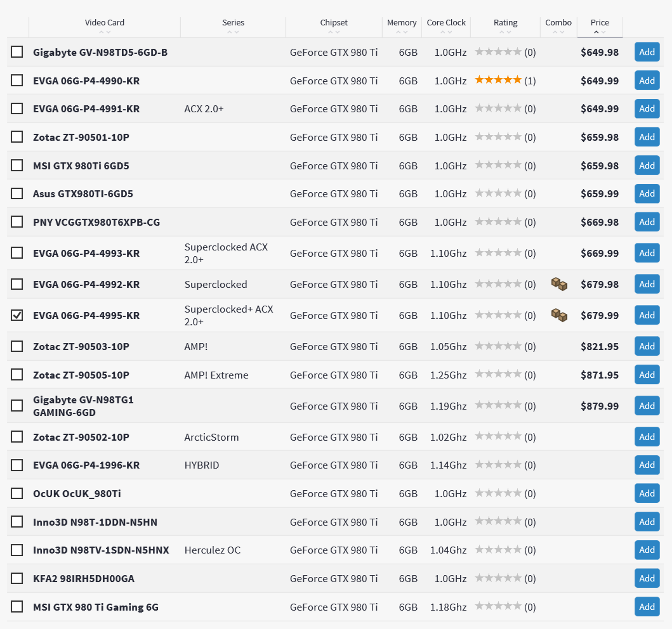Screen dimensions: 672x629
Task: Click the $871.95 price
Action: coord(600,375)
